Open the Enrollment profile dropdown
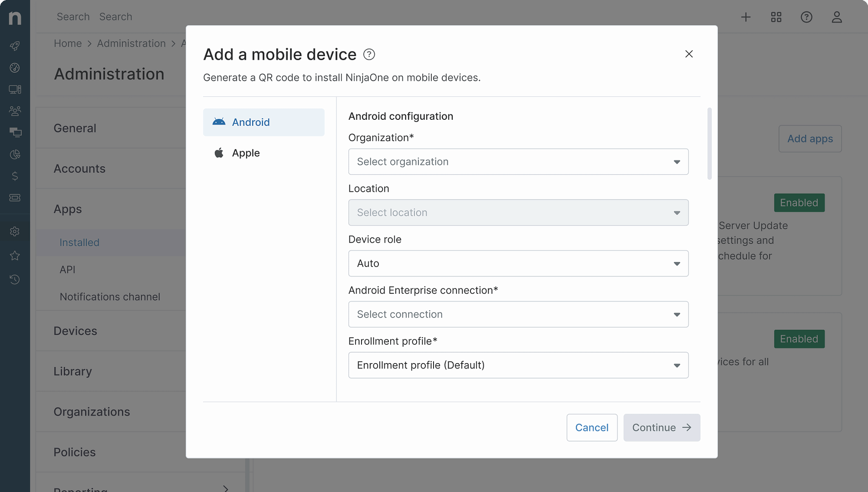 point(518,365)
